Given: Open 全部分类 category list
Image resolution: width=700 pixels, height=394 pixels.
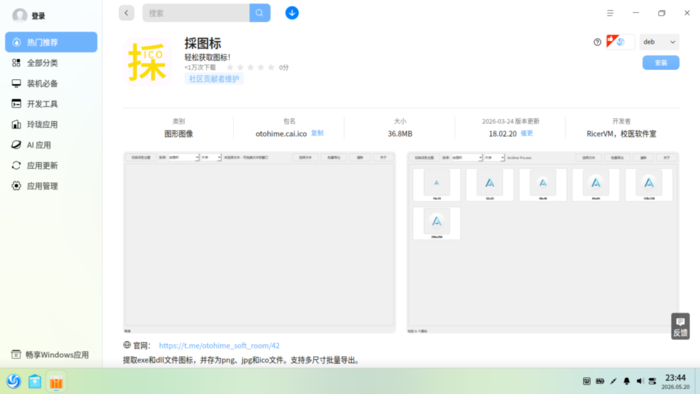Looking at the screenshot, I should [x=51, y=63].
